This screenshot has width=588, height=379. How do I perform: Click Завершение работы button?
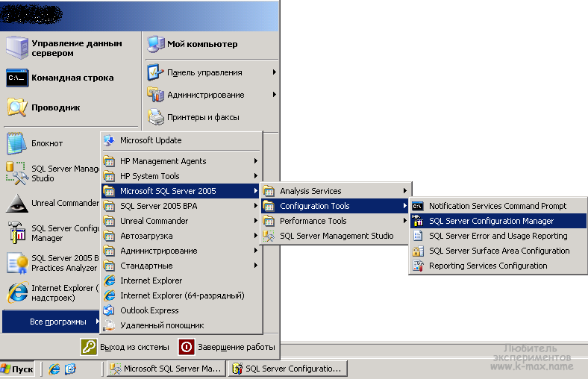point(228,347)
